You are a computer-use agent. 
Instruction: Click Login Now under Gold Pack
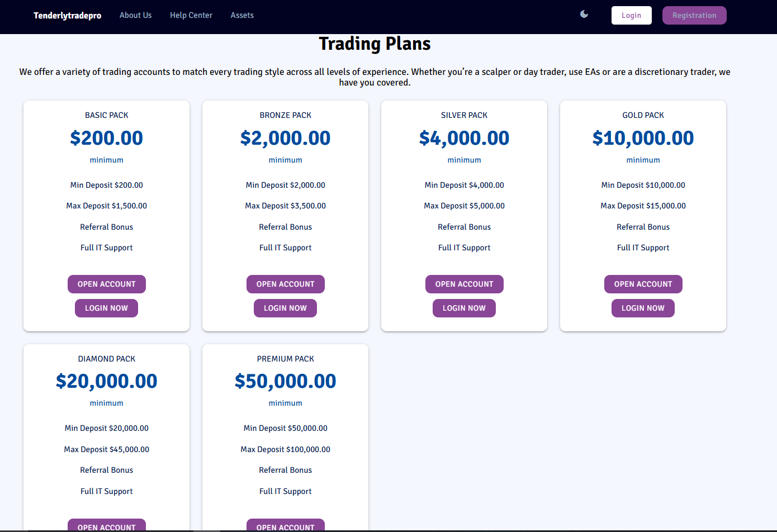click(x=643, y=308)
